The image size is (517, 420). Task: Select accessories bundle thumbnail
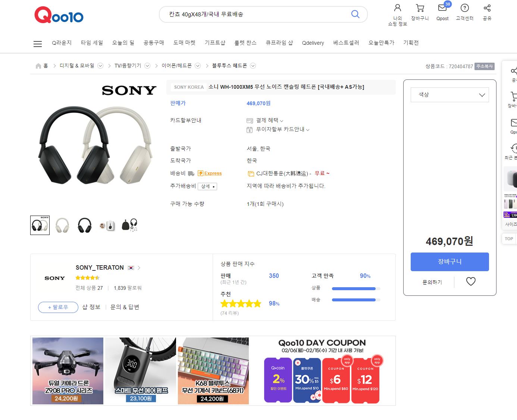tap(129, 225)
